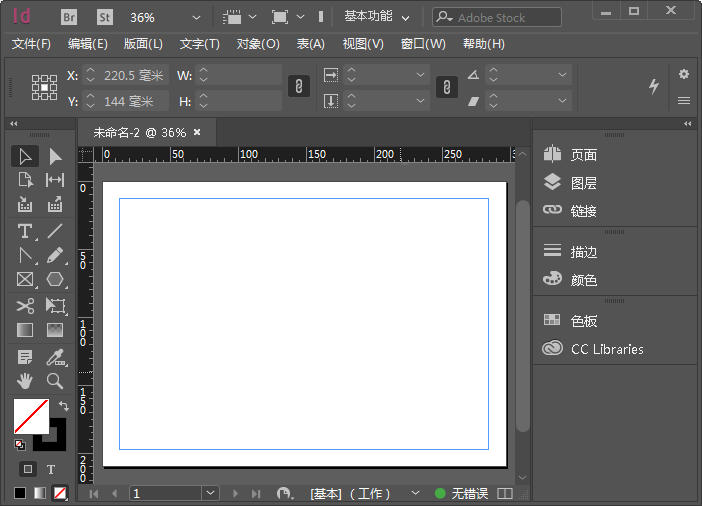The height and width of the screenshot is (506, 702).
Task: Select the Content Collector tool
Action: pyautogui.click(x=25, y=204)
